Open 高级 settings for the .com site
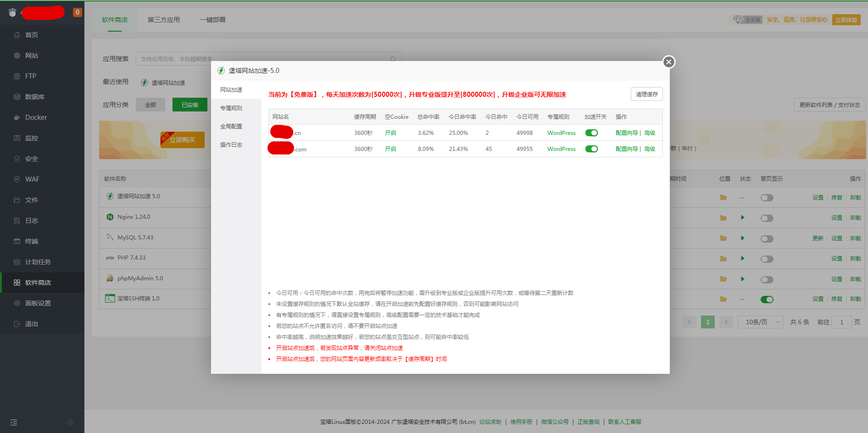The height and width of the screenshot is (433, 868). (x=650, y=149)
